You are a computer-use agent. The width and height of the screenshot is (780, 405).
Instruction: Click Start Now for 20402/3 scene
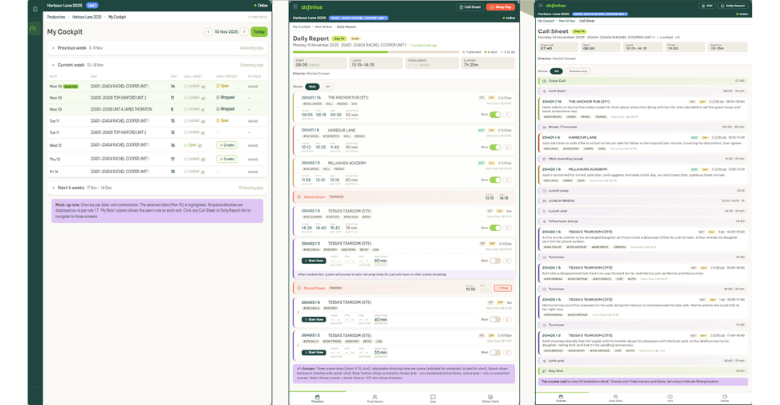click(x=314, y=261)
